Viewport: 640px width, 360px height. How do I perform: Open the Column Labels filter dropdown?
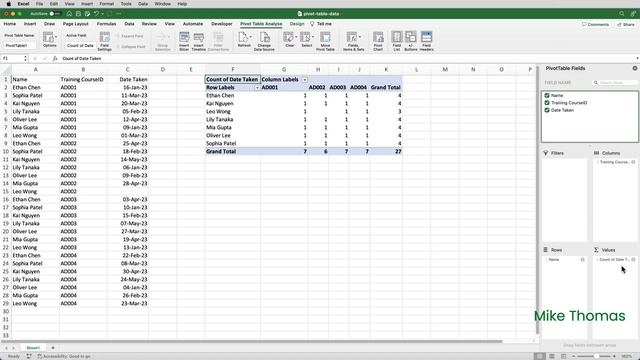click(304, 80)
